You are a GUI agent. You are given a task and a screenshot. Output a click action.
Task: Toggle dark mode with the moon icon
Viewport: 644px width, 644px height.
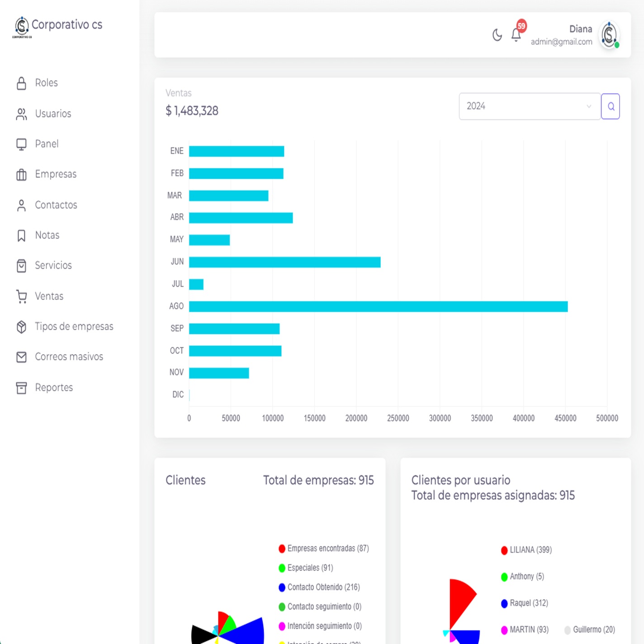point(497,35)
